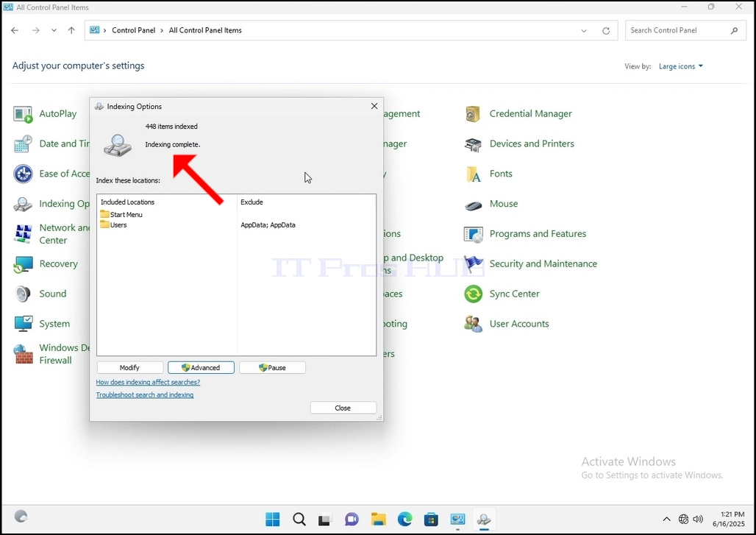Launch Microsoft Edge from taskbar

click(405, 519)
